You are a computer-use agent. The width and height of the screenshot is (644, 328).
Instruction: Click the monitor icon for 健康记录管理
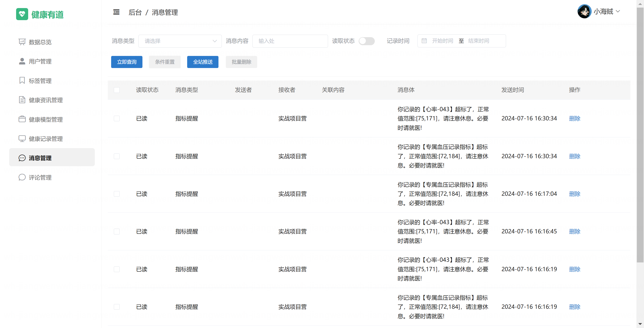22,138
